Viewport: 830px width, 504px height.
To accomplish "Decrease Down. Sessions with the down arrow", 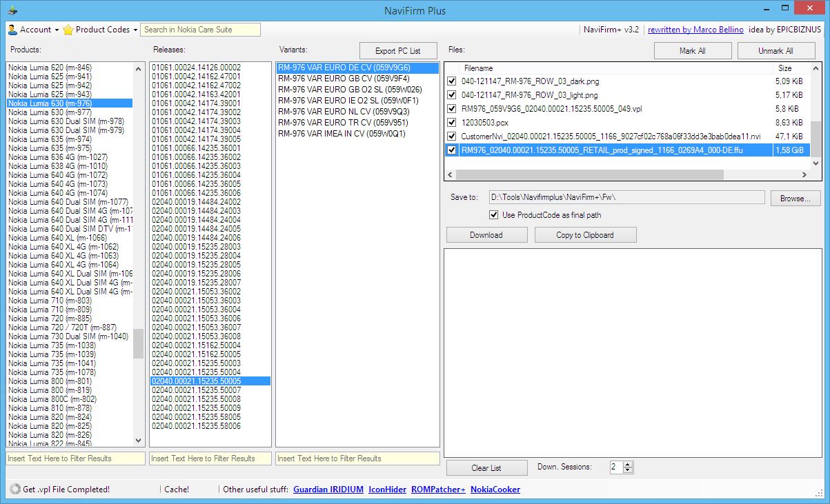I will click(x=628, y=471).
